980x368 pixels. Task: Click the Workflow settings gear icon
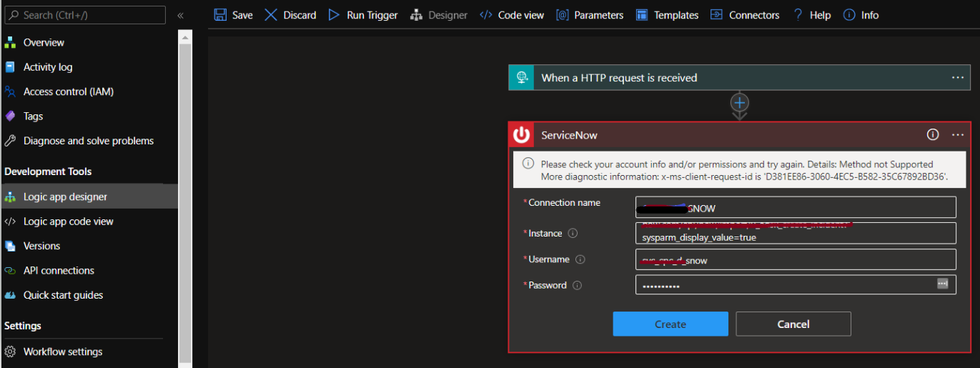tap(10, 352)
